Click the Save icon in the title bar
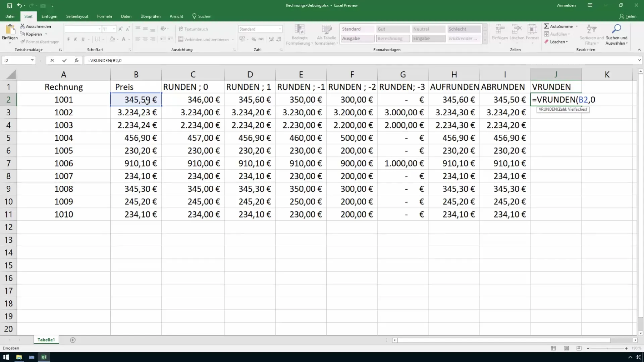The width and height of the screenshot is (644, 362). (x=9, y=5)
